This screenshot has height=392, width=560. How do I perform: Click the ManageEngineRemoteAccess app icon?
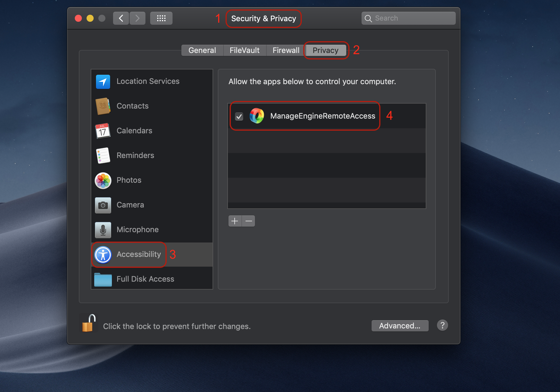pyautogui.click(x=256, y=116)
